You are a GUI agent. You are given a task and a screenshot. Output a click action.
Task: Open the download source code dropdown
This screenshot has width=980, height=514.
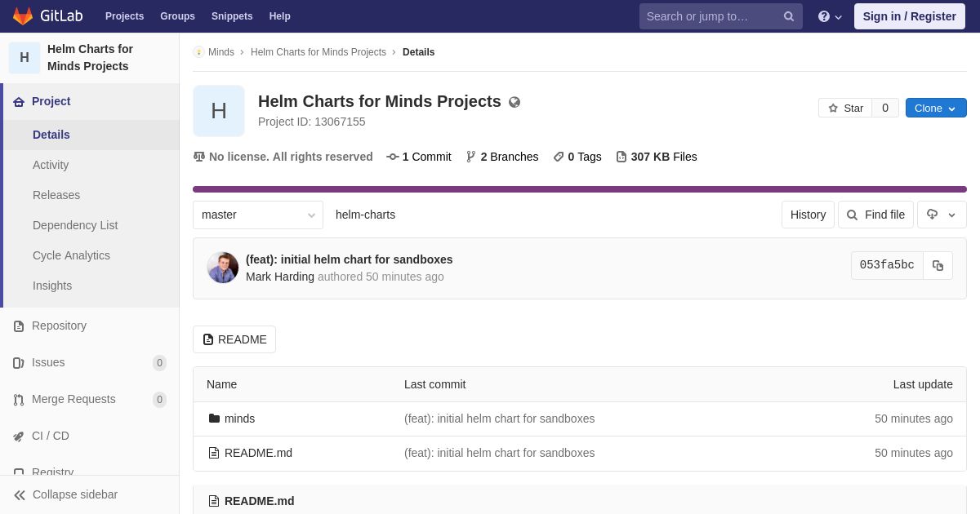(942, 215)
